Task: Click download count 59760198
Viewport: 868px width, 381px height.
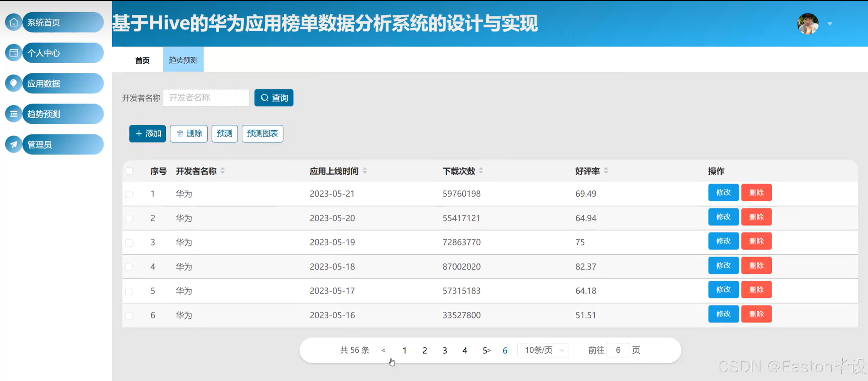Action: (x=462, y=194)
